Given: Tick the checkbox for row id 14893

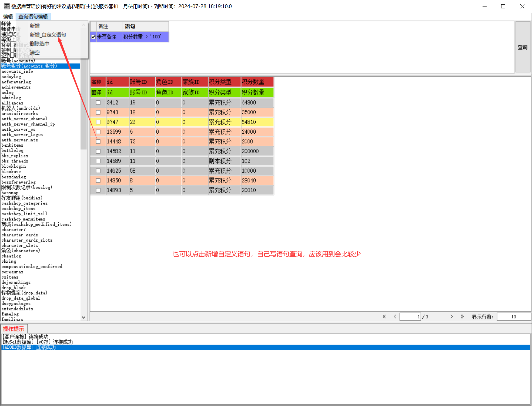Looking at the screenshot, I should tap(98, 190).
